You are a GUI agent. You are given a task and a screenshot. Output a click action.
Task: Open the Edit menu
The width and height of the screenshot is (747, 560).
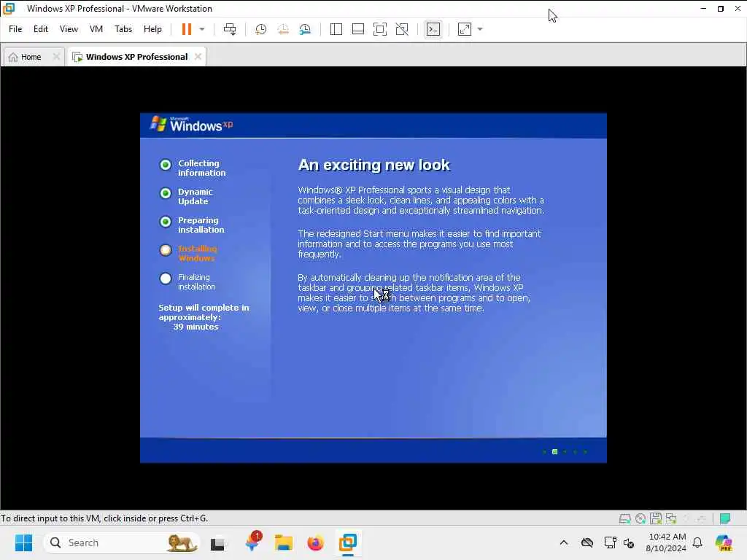(x=41, y=29)
